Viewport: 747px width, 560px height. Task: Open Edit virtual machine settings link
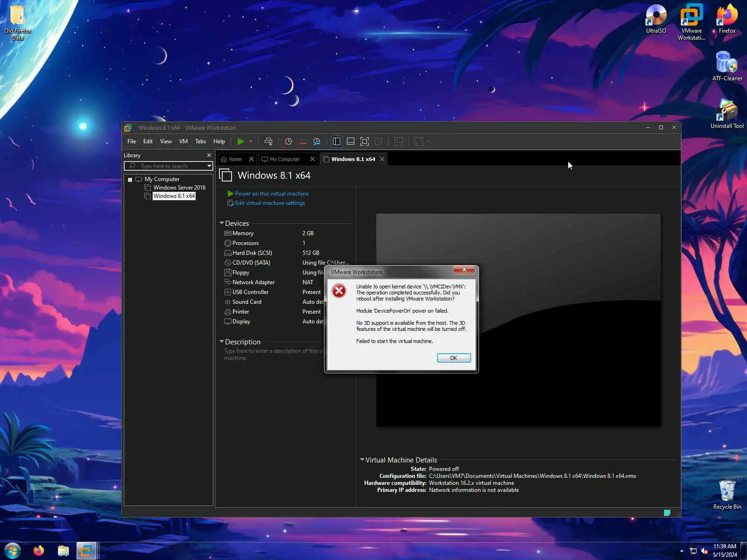(270, 203)
